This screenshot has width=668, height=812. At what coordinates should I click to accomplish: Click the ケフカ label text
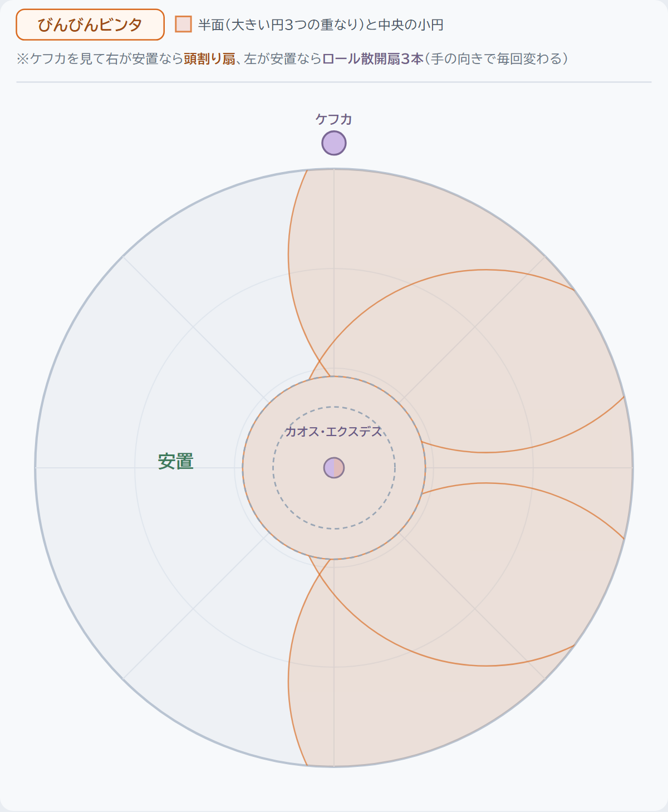tap(334, 119)
